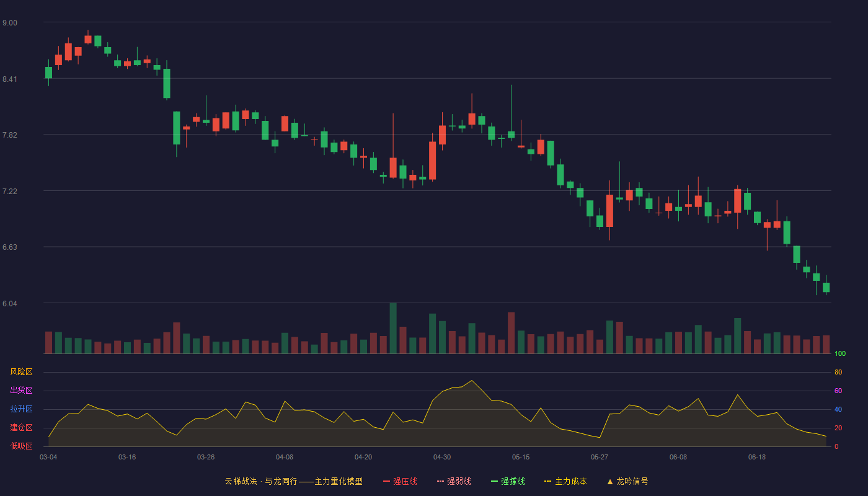Click the green 100 indicator axis value
Screen dimensions: 868x496
pos(840,354)
